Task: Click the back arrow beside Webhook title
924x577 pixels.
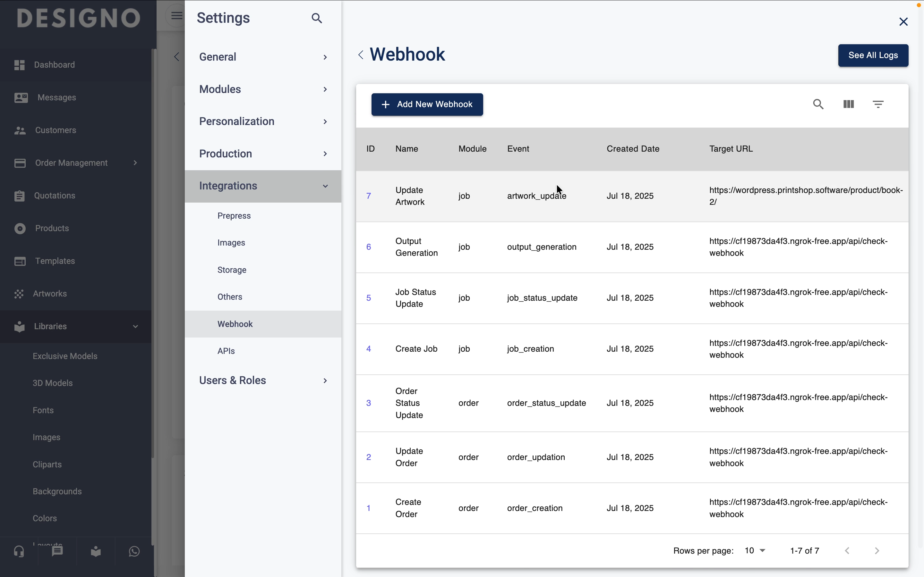Action: click(x=361, y=54)
